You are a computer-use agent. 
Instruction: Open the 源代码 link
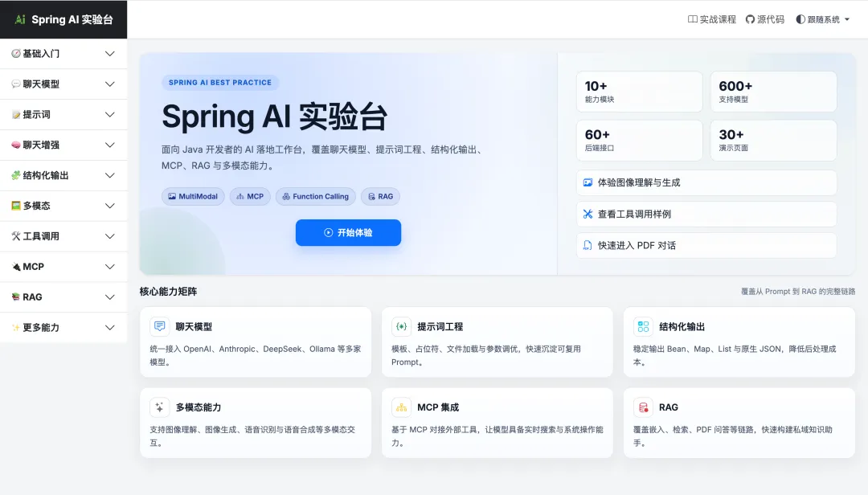(x=765, y=19)
